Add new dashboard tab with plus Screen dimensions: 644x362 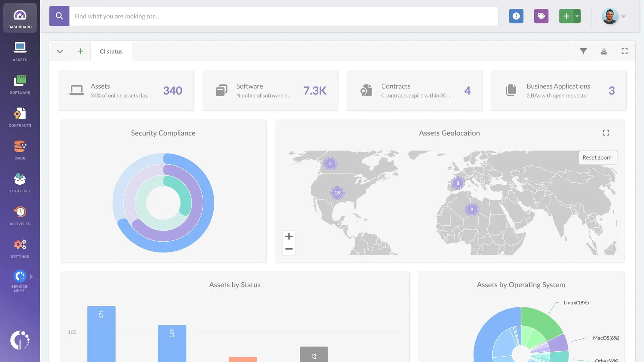(x=80, y=51)
